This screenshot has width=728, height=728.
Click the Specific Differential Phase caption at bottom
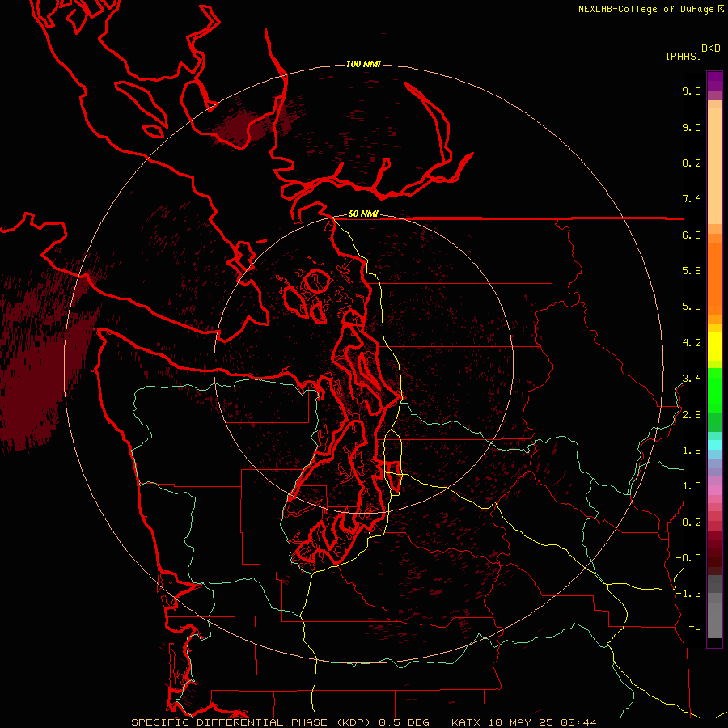point(363,722)
